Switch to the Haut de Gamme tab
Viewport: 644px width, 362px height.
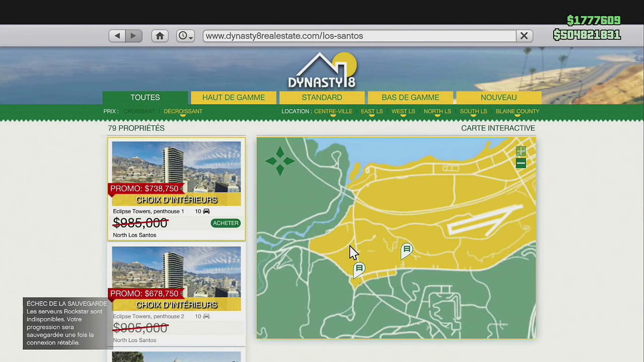[x=233, y=98]
